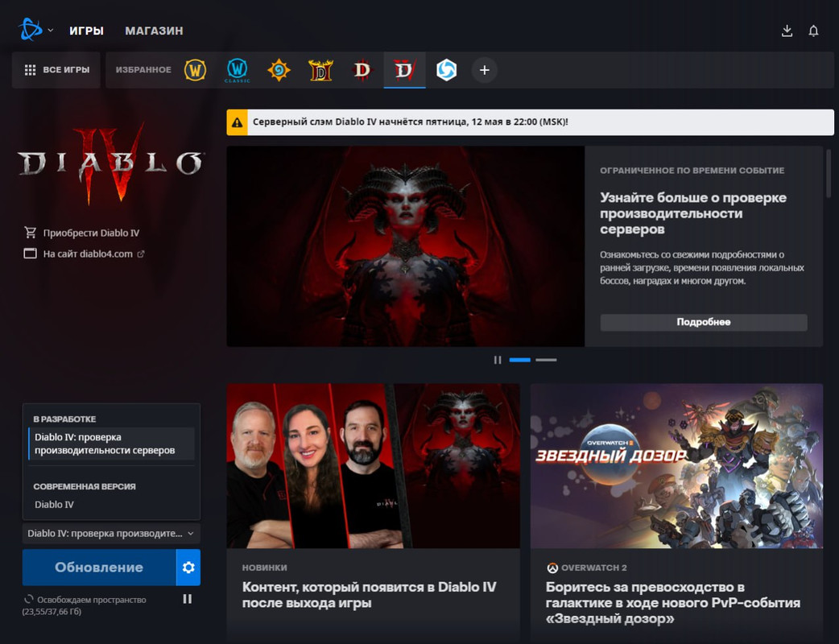The width and height of the screenshot is (839, 644).
Task: Click the external link arrow icon
Action: pyautogui.click(x=141, y=254)
